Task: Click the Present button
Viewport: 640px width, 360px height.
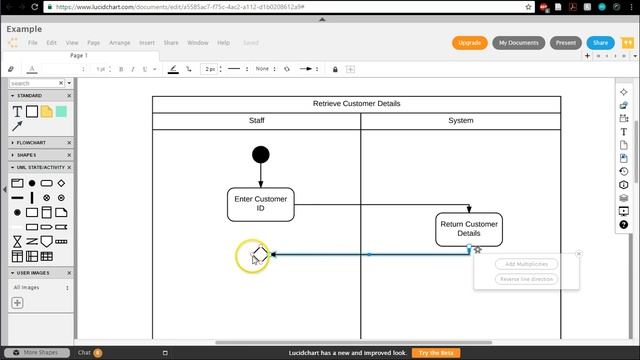Action: click(566, 42)
